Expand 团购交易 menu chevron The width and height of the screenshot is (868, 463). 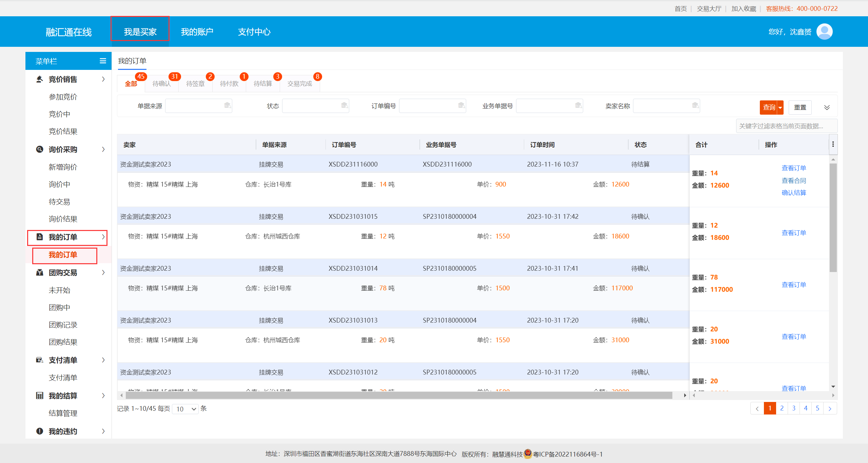(x=103, y=272)
